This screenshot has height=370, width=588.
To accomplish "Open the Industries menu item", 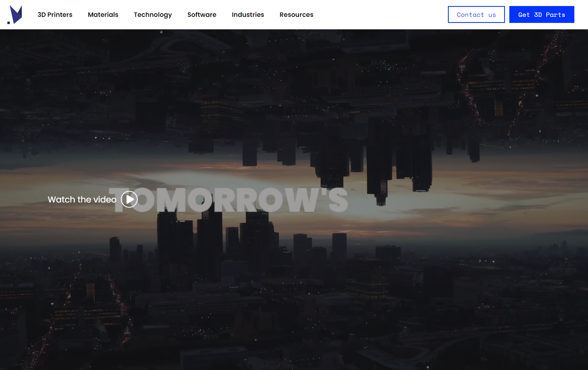I will [x=248, y=15].
